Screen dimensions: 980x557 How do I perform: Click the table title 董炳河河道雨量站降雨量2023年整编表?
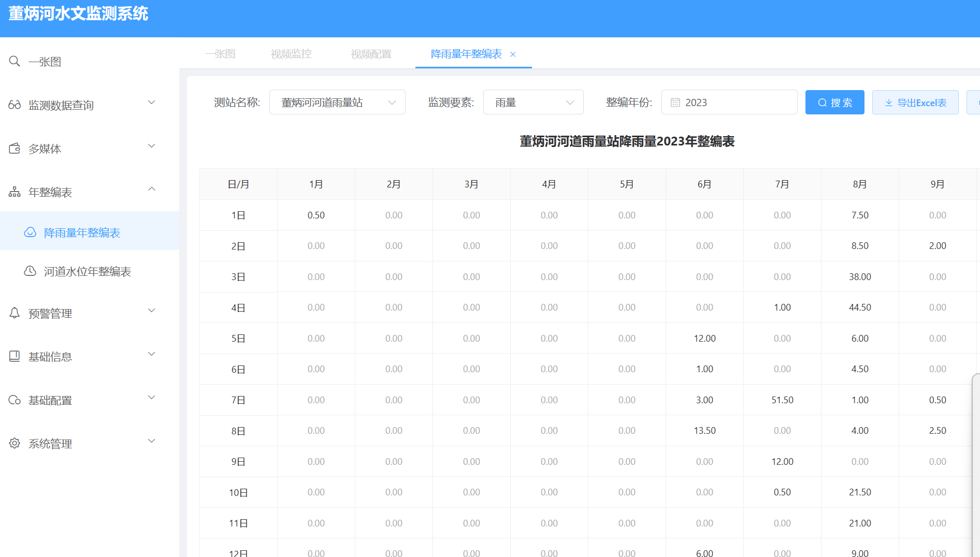627,141
